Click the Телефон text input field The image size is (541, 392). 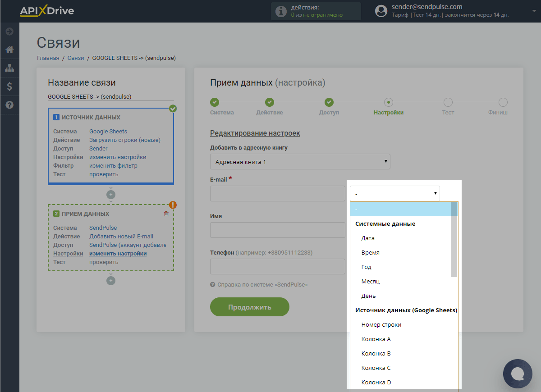pos(278,266)
